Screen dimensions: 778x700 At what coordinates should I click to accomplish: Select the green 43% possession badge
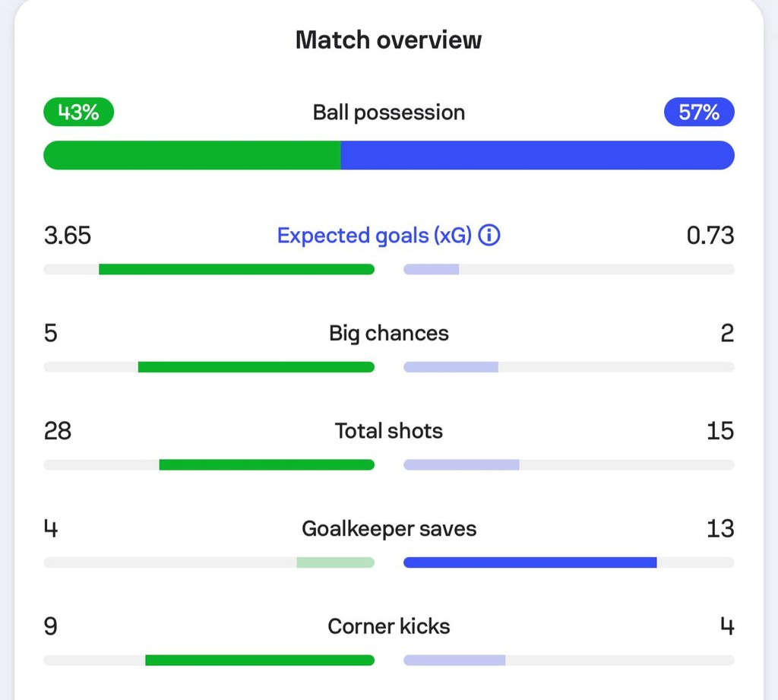pos(79,112)
